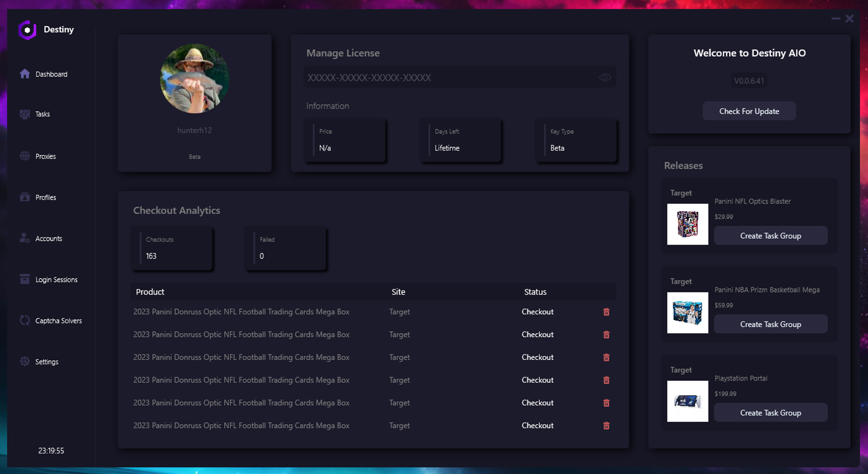
Task: Click the Panini NBA Prizm Basketball Mega title
Action: pos(767,290)
